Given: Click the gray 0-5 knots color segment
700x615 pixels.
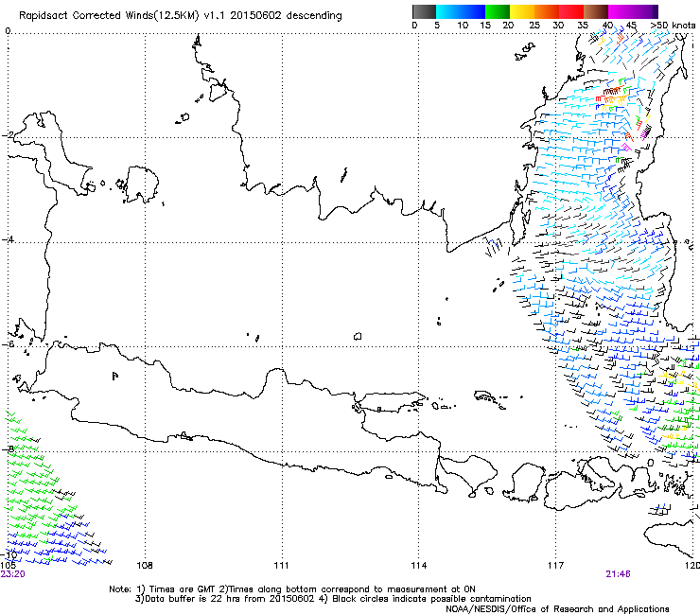Looking at the screenshot, I should [x=424, y=11].
